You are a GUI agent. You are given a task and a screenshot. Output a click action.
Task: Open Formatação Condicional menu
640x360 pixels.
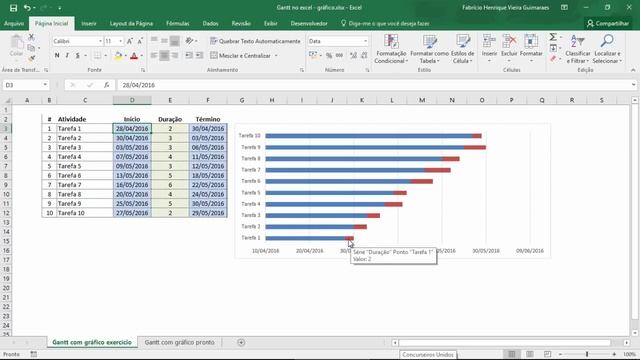[391, 49]
